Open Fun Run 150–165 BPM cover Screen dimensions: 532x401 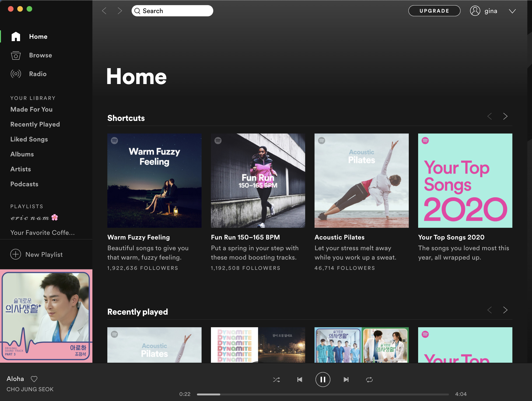tap(258, 181)
